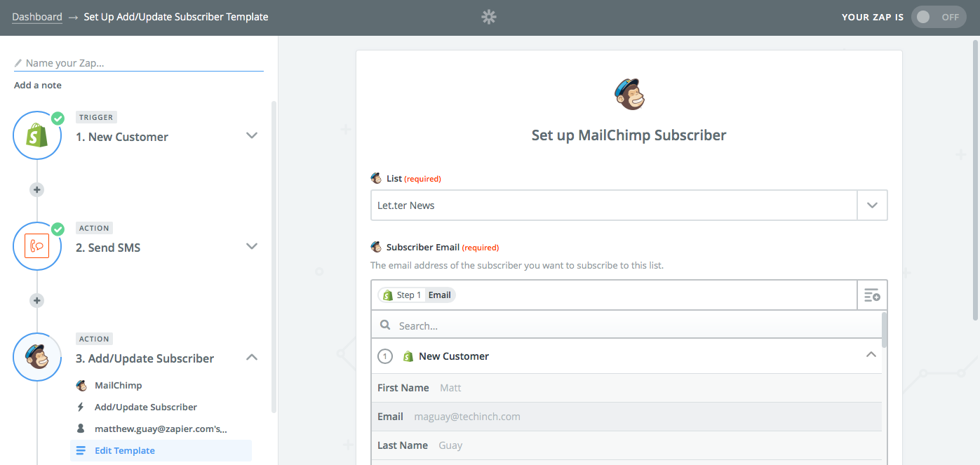Image resolution: width=980 pixels, height=465 pixels.
Task: Click the 1. New Customer title
Action: tap(122, 137)
